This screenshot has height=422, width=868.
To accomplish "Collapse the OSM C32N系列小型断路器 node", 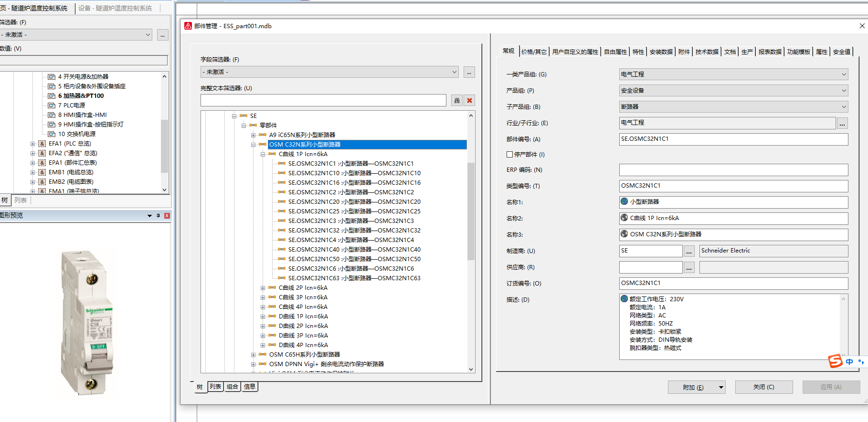I will pyautogui.click(x=253, y=145).
